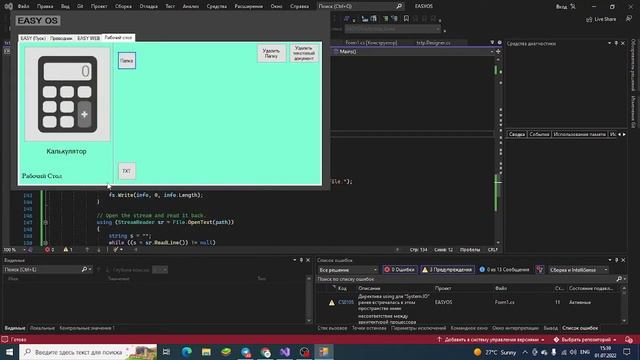This screenshot has height=360, width=640.
Task: Open the editor zoom 100 % dropdown
Action: point(14,249)
